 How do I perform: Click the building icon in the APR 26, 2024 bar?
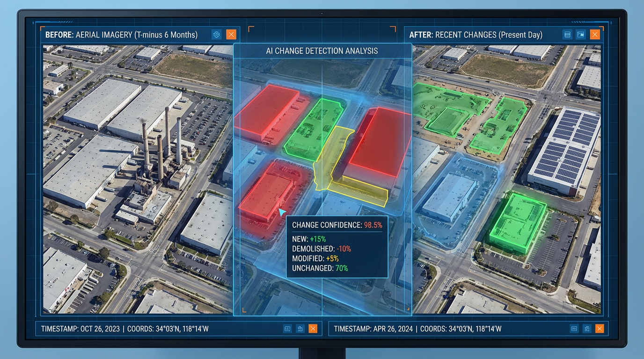tap(587, 329)
